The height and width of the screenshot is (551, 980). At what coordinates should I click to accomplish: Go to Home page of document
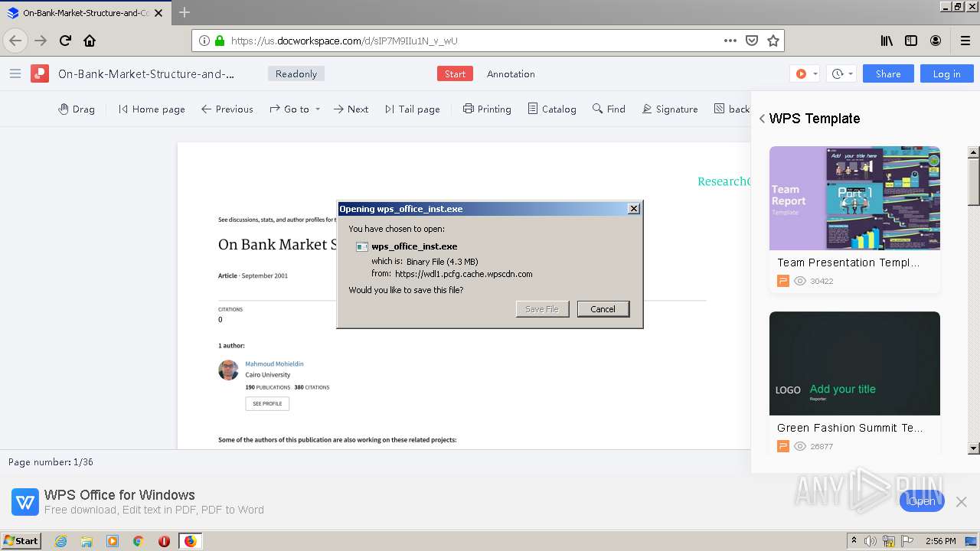click(x=152, y=109)
